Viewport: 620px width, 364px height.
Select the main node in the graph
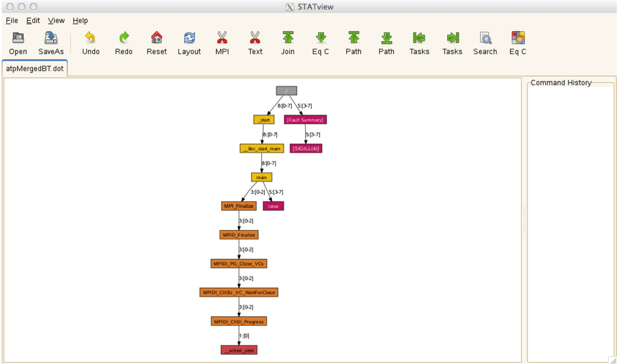261,177
